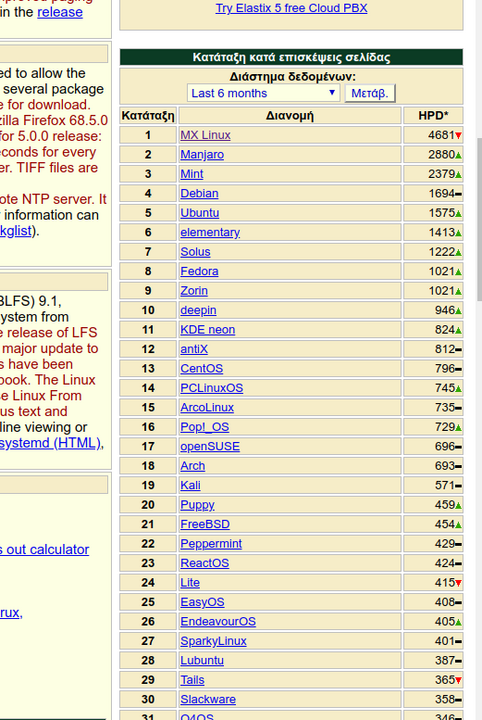Screen dimensions: 482x720
Task: Click the green up arrow beside Pop!_OS 729
Action: click(x=458, y=428)
